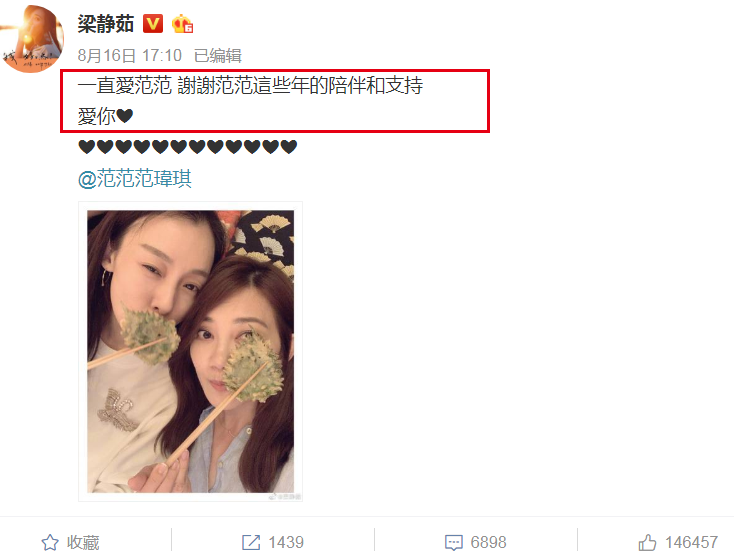Viewport: 734px width, 551px height.
Task: Click the star favorite icon
Action: [x=50, y=542]
